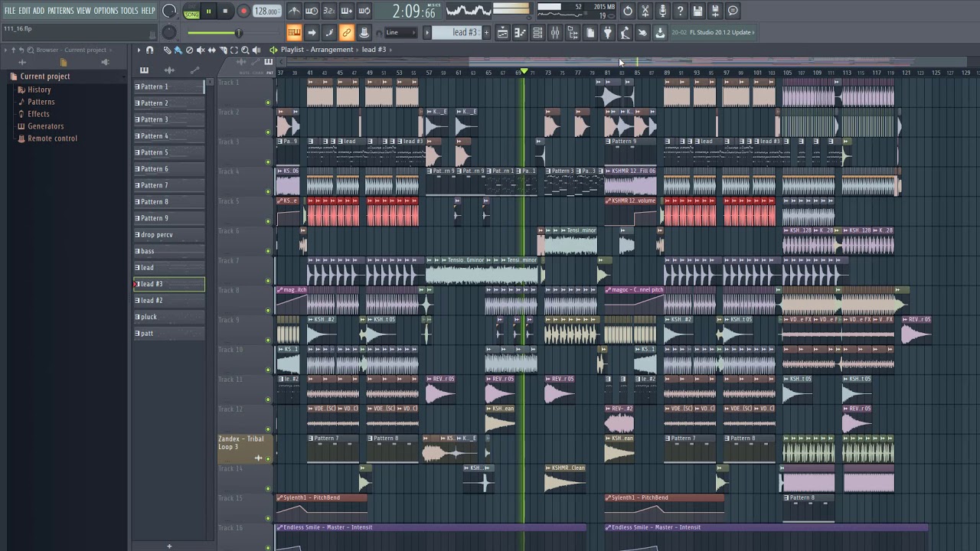Save the project using the floppy disk icon
The width and height of the screenshot is (980, 551).
[x=697, y=11]
